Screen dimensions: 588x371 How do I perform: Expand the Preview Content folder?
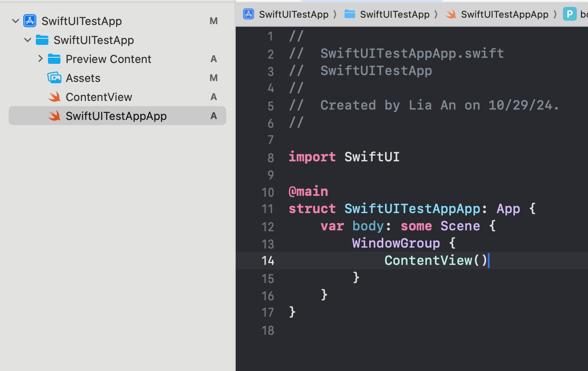(x=40, y=59)
